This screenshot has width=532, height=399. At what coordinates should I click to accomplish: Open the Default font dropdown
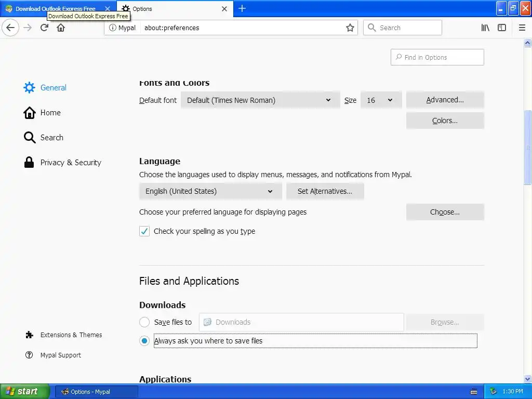pos(260,100)
